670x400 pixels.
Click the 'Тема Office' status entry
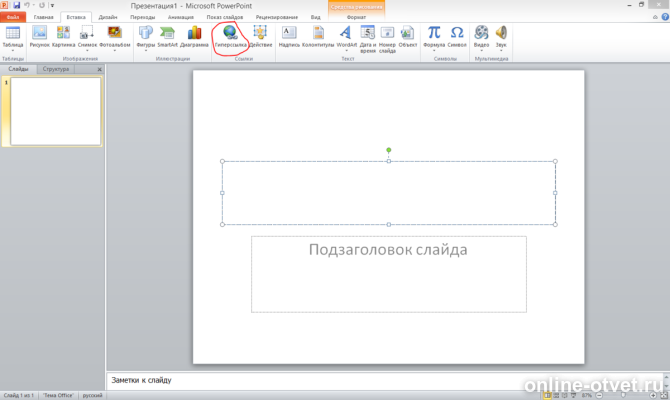click(x=58, y=395)
